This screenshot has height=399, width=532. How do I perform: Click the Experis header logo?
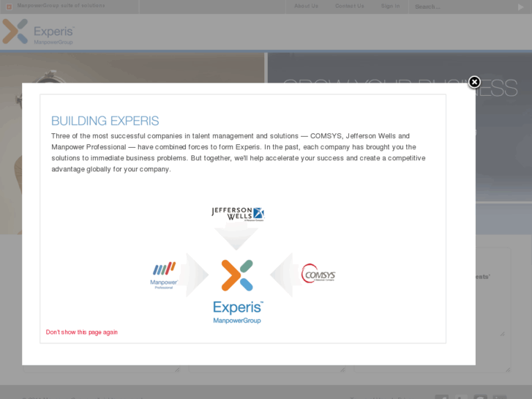point(38,32)
